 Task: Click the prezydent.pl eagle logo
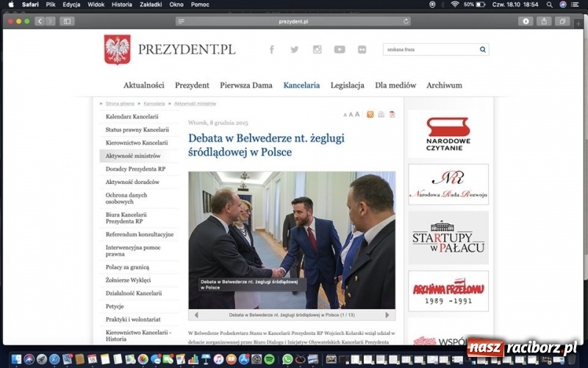[118, 49]
